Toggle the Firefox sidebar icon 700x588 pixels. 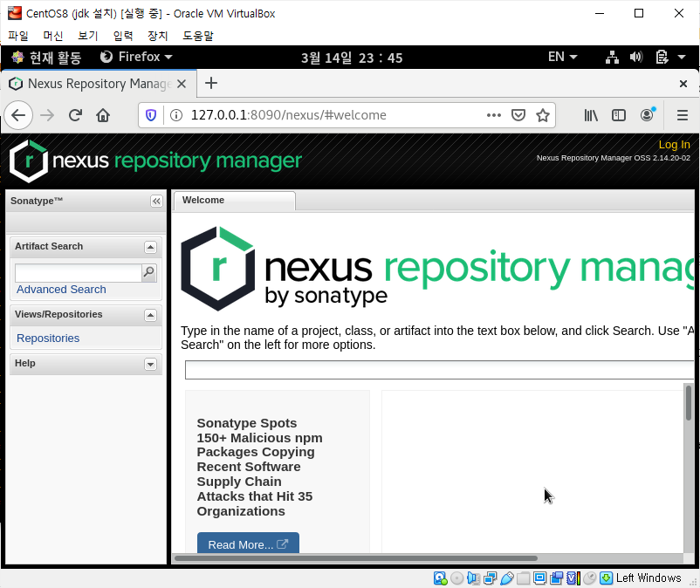(619, 115)
